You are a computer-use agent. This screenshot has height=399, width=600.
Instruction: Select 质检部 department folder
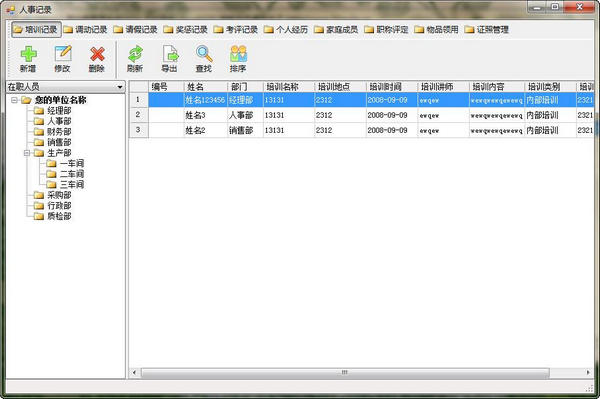pos(59,216)
